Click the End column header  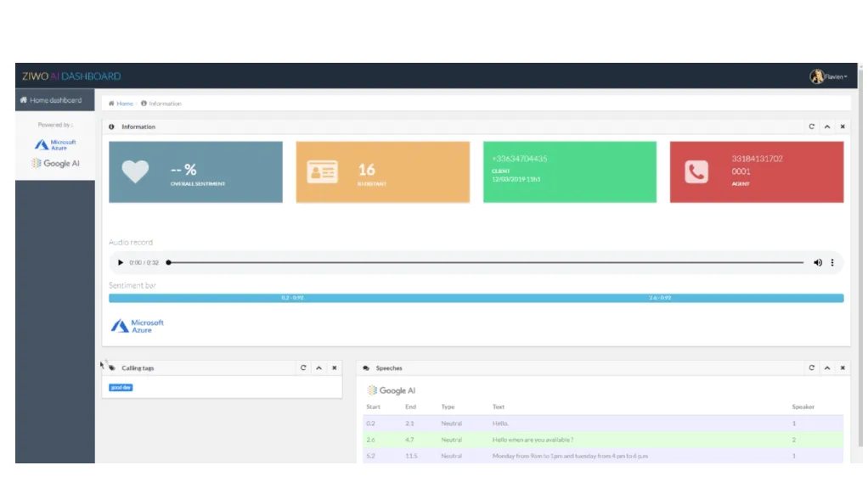click(x=410, y=406)
